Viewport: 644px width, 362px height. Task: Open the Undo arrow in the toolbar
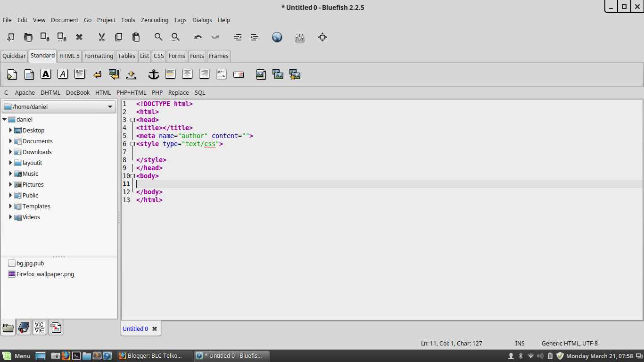click(x=198, y=37)
